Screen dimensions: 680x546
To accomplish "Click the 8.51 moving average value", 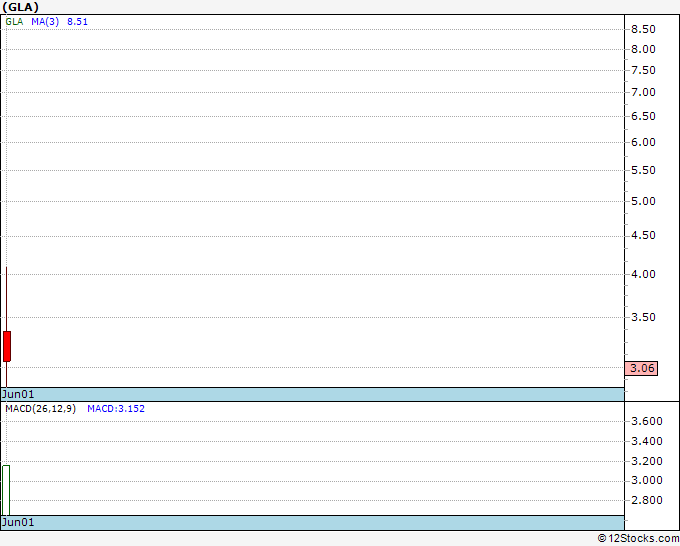I will click(77, 22).
